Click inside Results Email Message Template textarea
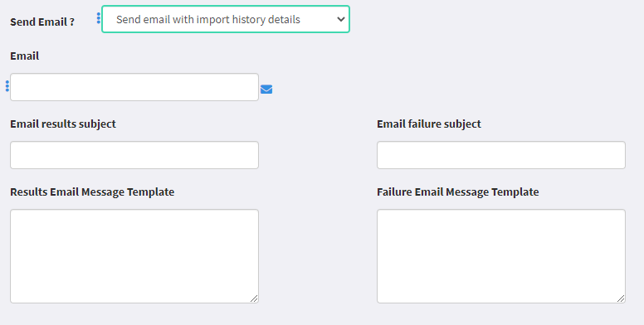The image size is (644, 325). point(134,256)
